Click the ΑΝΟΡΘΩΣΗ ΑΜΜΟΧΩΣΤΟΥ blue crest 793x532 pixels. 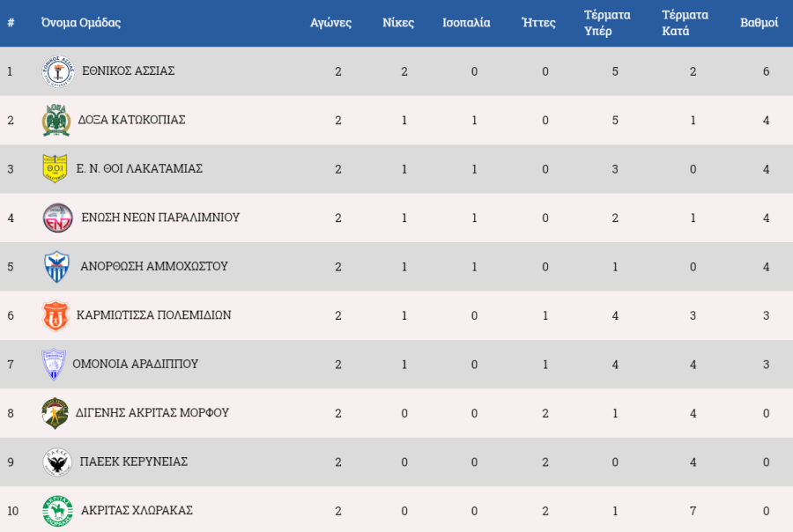coord(56,267)
